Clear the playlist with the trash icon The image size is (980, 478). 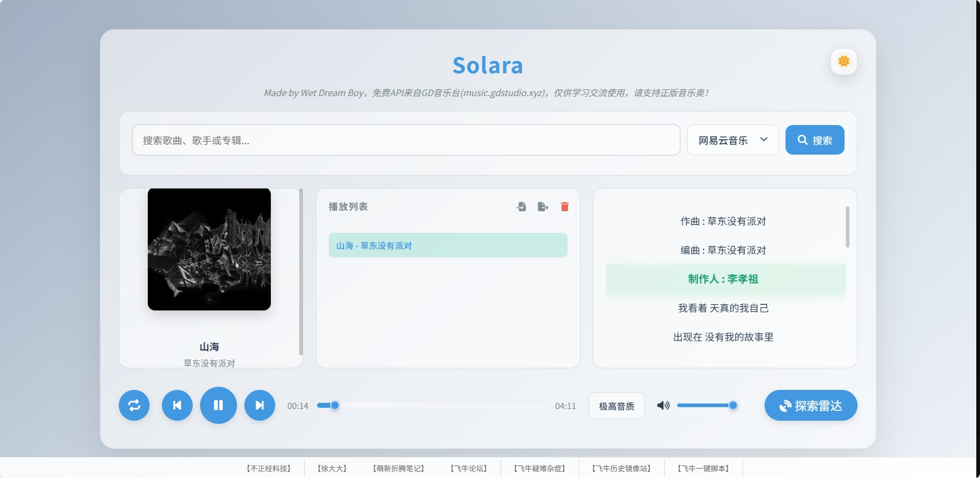564,207
